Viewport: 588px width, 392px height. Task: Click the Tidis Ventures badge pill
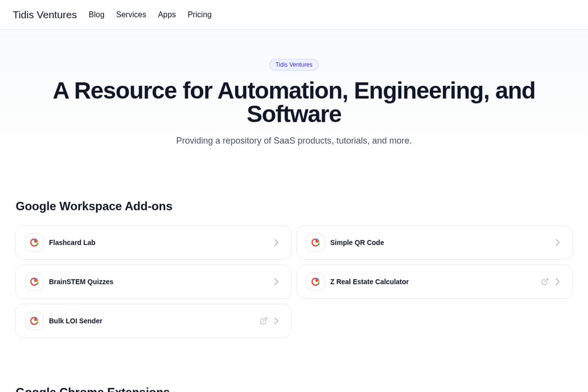[x=294, y=65]
